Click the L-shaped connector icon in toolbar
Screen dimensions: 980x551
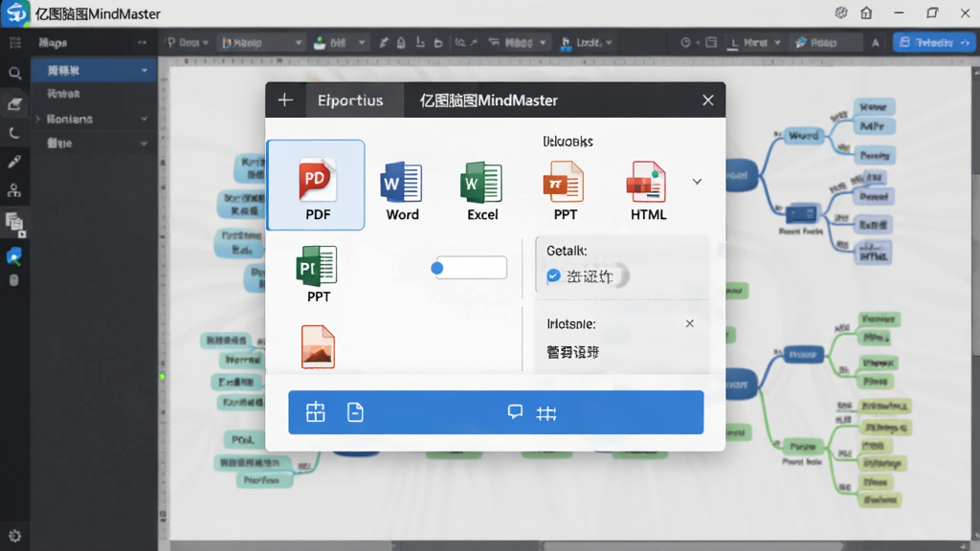pyautogui.click(x=420, y=42)
